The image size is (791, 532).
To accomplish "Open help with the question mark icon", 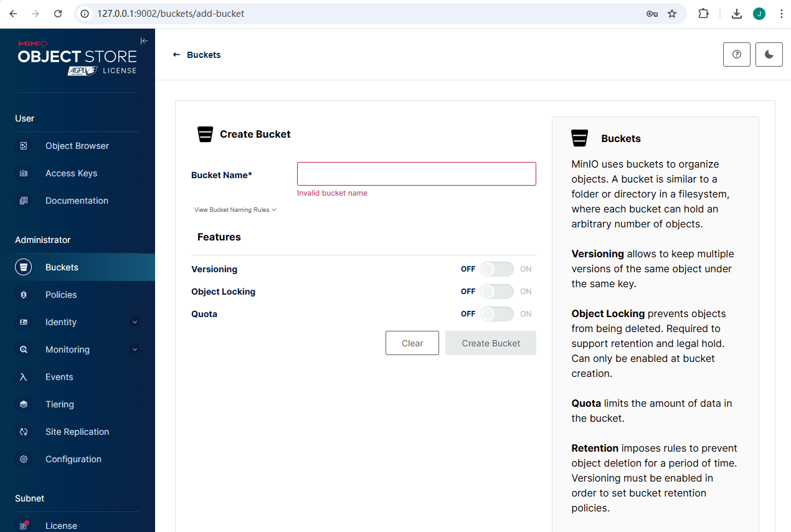I will 737,55.
